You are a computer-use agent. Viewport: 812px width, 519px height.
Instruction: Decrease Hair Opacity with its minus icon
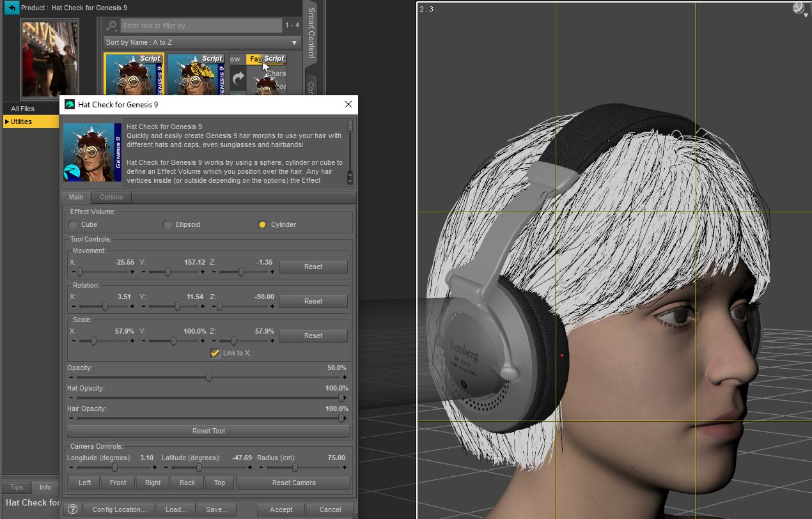point(71,418)
